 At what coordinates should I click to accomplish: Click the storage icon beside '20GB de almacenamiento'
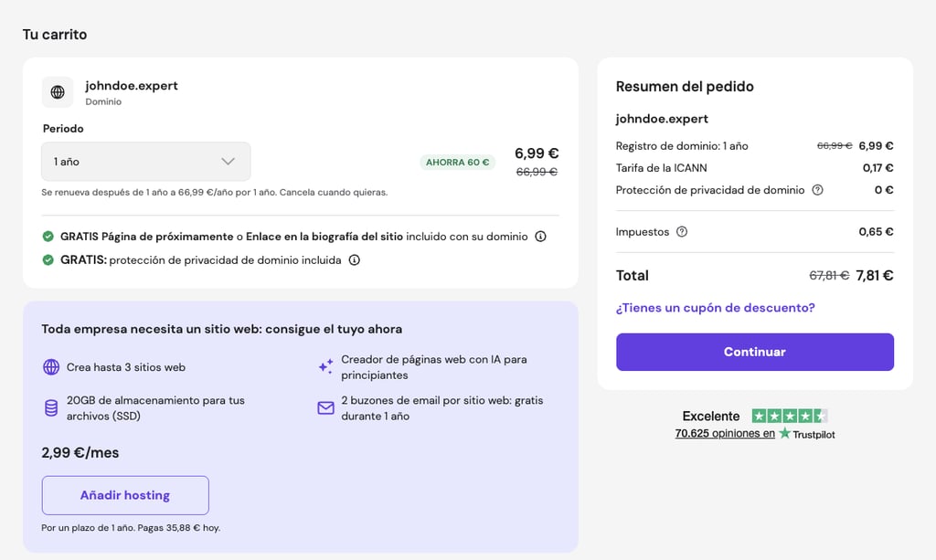click(x=51, y=408)
